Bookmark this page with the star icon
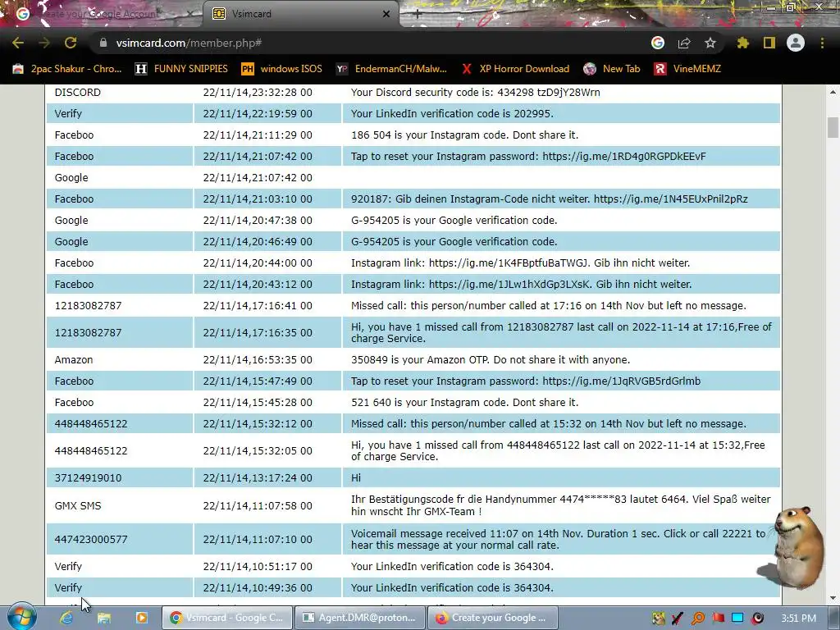The image size is (840, 630). pyautogui.click(x=710, y=43)
